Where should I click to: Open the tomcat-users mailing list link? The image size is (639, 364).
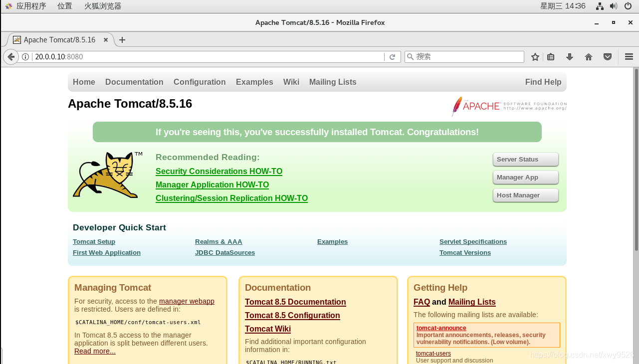click(433, 354)
